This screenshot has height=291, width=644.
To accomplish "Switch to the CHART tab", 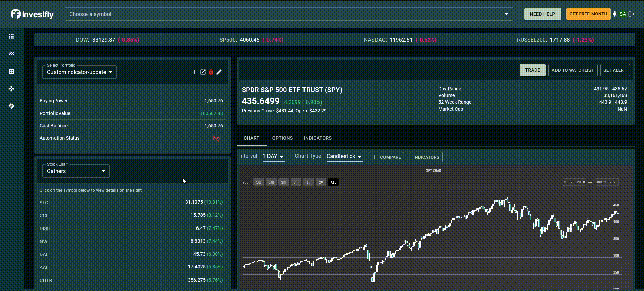I will [251, 138].
